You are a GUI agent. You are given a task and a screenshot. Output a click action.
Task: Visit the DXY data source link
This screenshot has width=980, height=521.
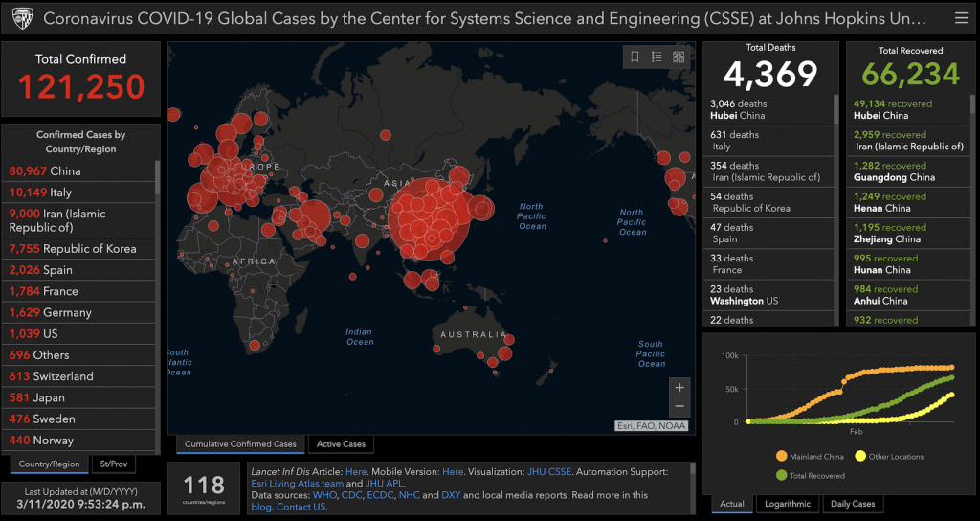click(x=451, y=495)
